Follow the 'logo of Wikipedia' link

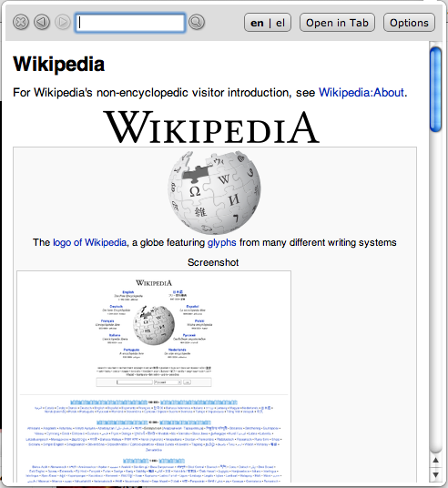tap(89, 242)
